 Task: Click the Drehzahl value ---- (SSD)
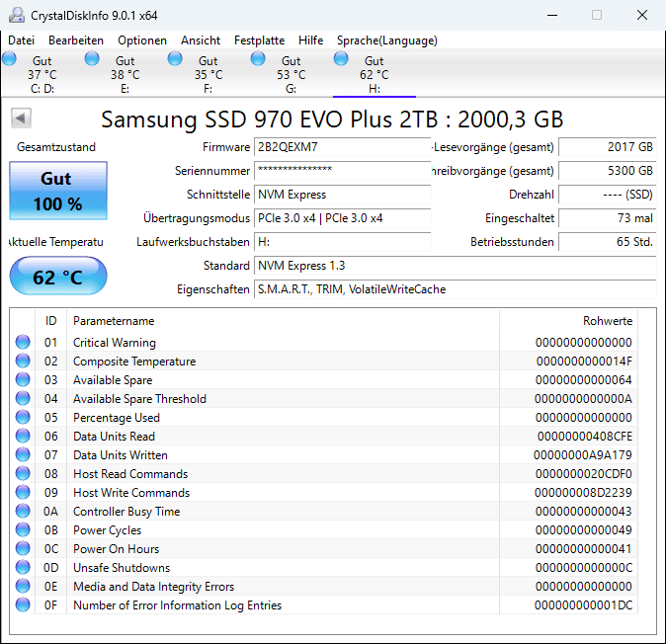608,195
